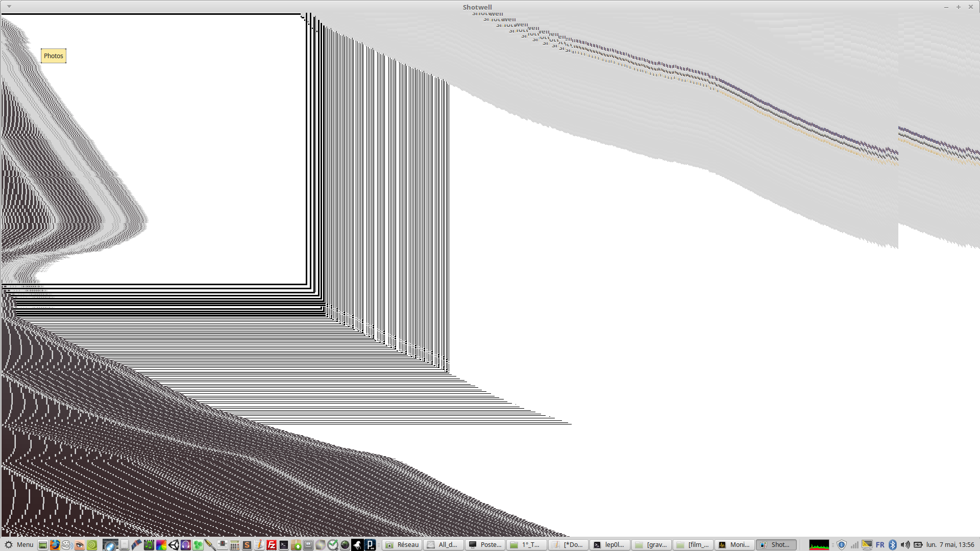Launch Firefox from the panel

[55, 545]
